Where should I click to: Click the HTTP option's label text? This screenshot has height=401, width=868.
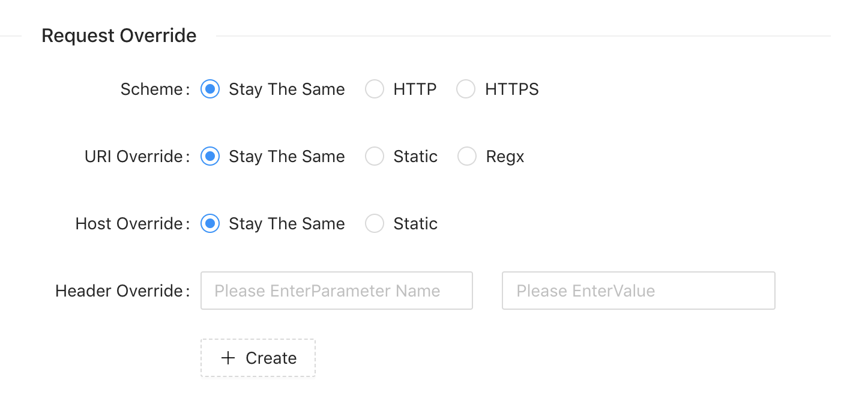click(x=415, y=89)
